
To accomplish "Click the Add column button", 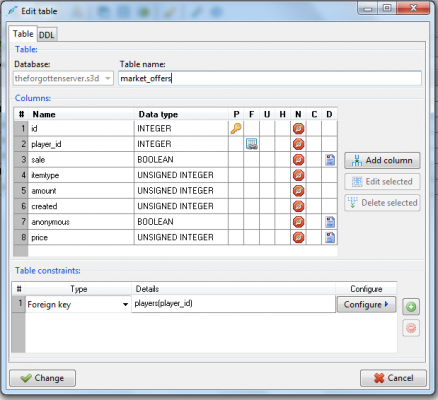I will (x=382, y=160).
